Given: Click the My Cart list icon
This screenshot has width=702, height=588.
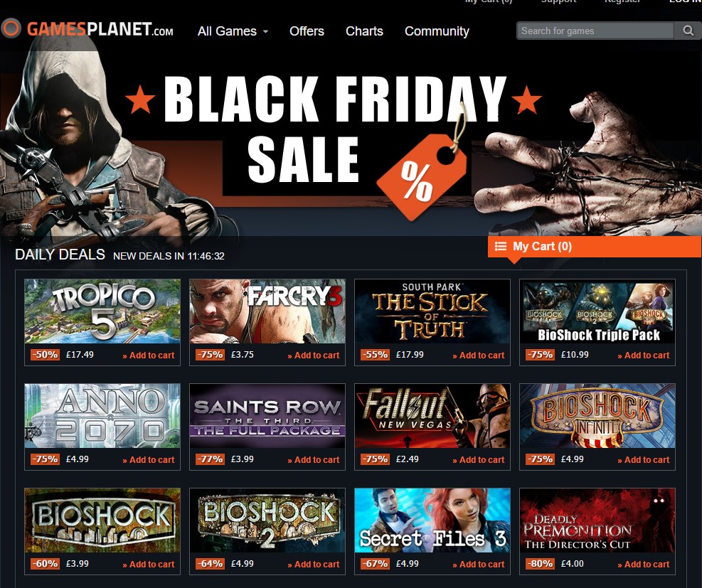Looking at the screenshot, I should click(501, 246).
